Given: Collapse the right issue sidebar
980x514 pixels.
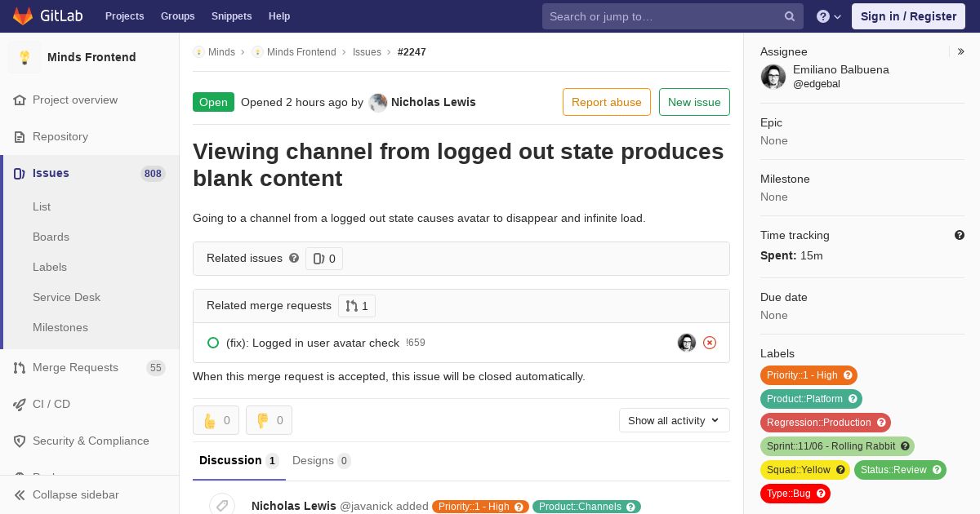Looking at the screenshot, I should coord(961,51).
